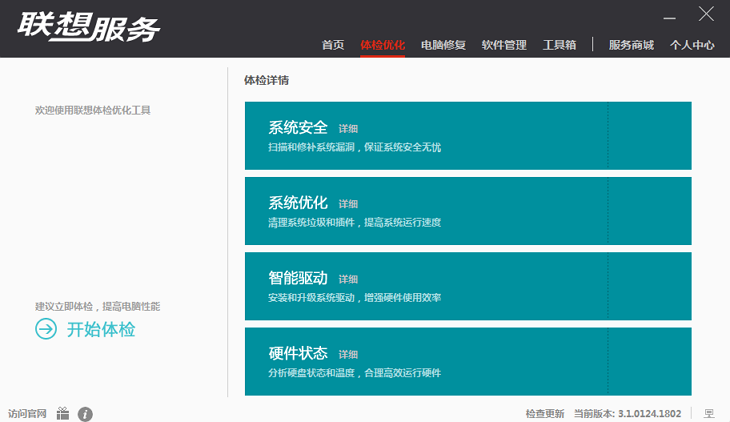The image size is (730, 422).
Task: Open 详细 for 系统安全
Action: pyautogui.click(x=348, y=129)
